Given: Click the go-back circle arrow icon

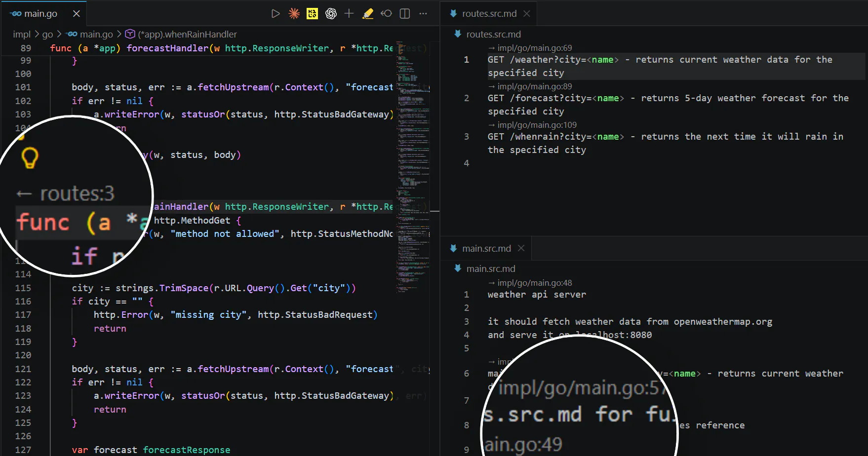Looking at the screenshot, I should click(386, 14).
